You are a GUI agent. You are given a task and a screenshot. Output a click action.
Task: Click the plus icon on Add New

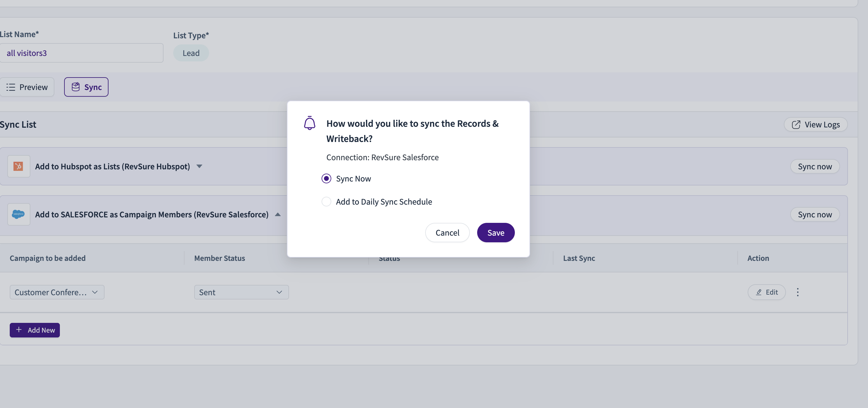pos(19,330)
